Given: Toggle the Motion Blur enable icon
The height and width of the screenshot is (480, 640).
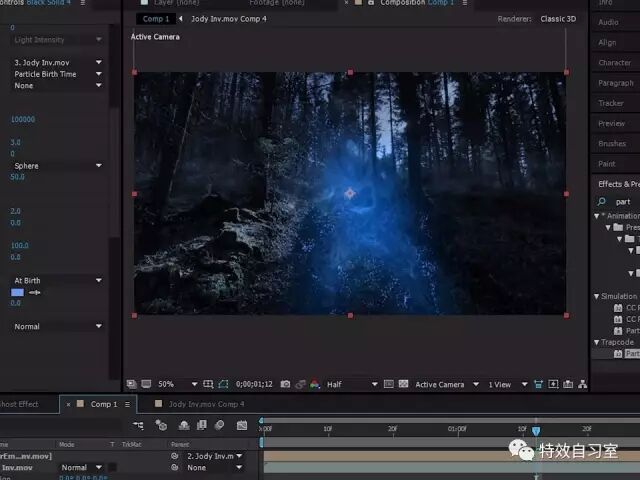Looking at the screenshot, I should pos(220,425).
